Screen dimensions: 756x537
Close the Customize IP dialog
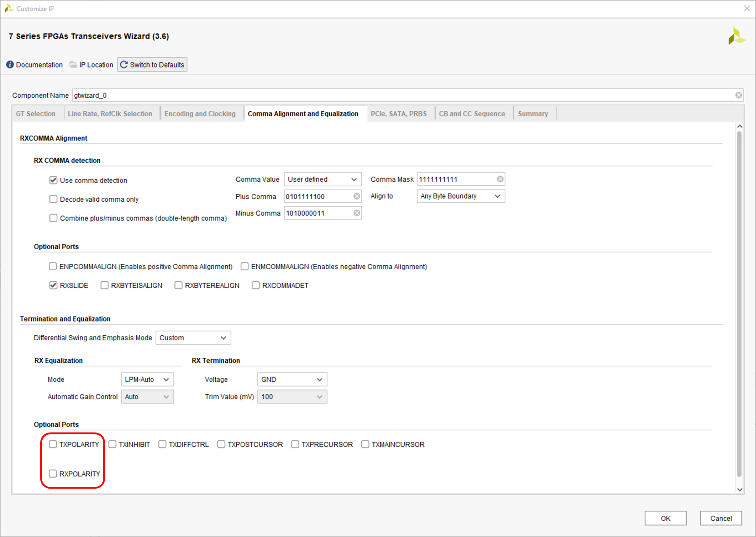747,9
